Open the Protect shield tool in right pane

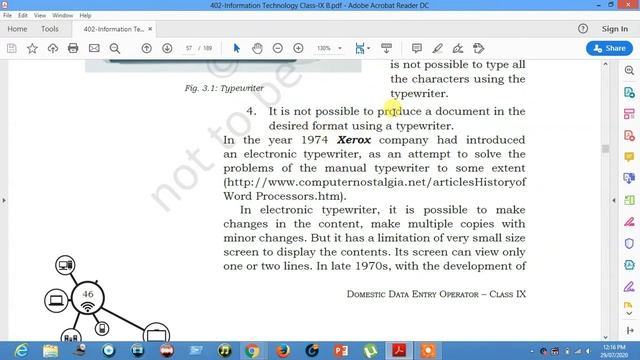[629, 244]
